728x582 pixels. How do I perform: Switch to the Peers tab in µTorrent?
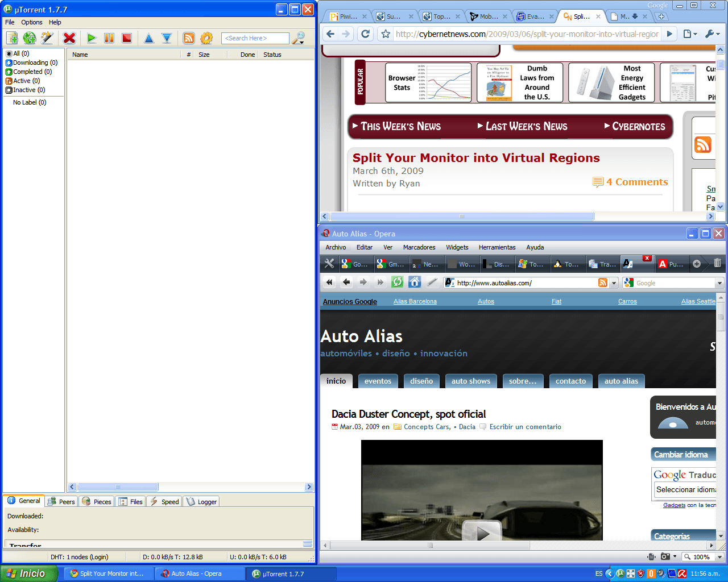coord(61,502)
